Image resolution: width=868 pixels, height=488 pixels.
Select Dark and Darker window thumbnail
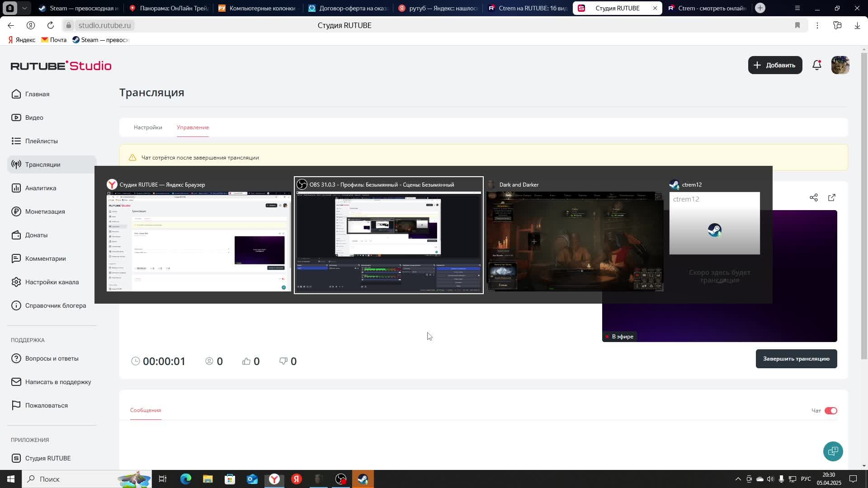[x=575, y=239]
